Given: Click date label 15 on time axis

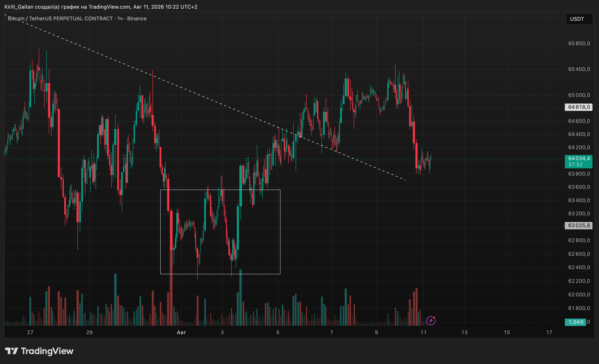Looking at the screenshot, I should click(x=507, y=332).
